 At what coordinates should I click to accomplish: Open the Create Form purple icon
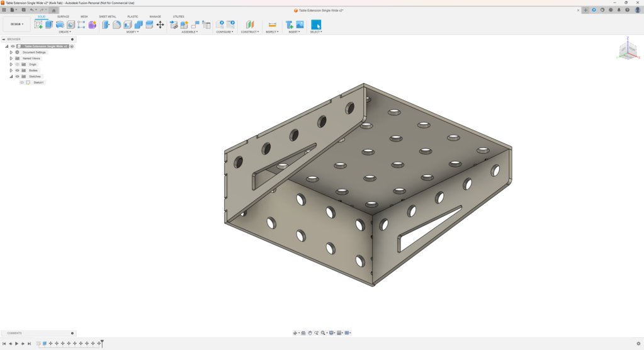pos(92,25)
